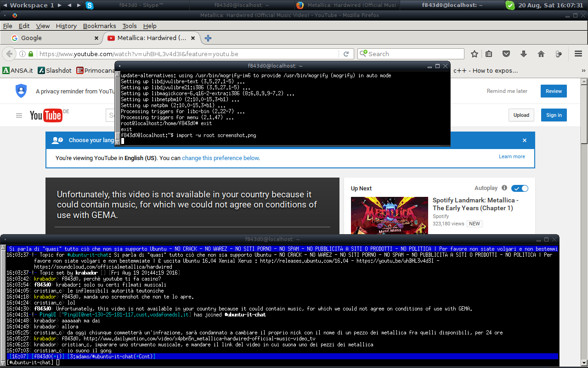Open the Firefox hamburger menu

tap(578, 54)
